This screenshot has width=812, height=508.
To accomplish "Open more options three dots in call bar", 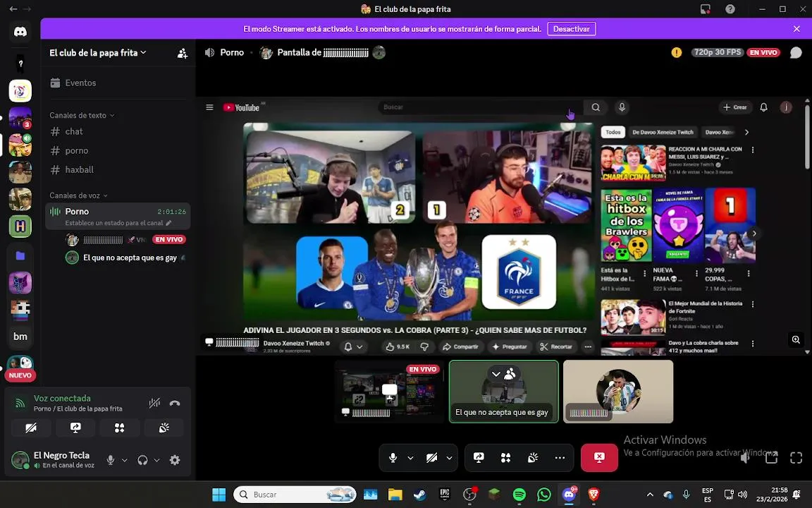I will 560,458.
